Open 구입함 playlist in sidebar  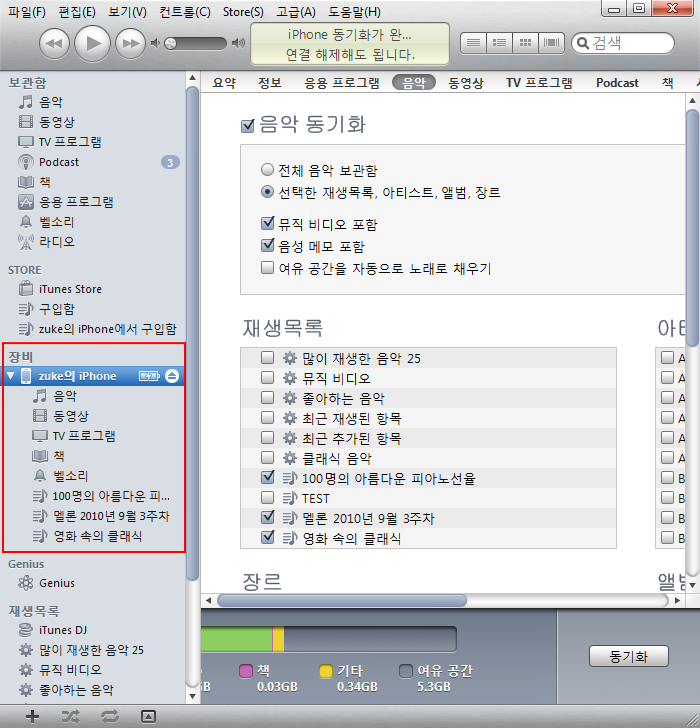57,309
